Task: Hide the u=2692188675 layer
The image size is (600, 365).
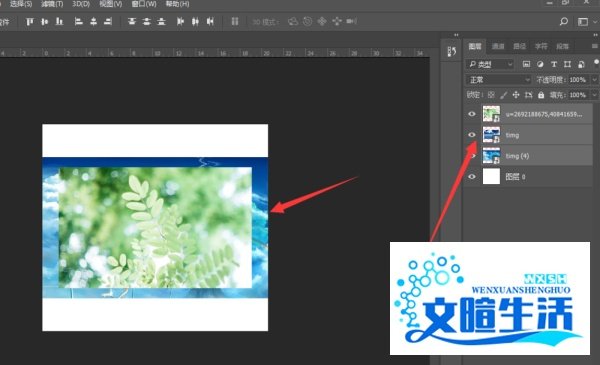Action: point(472,114)
